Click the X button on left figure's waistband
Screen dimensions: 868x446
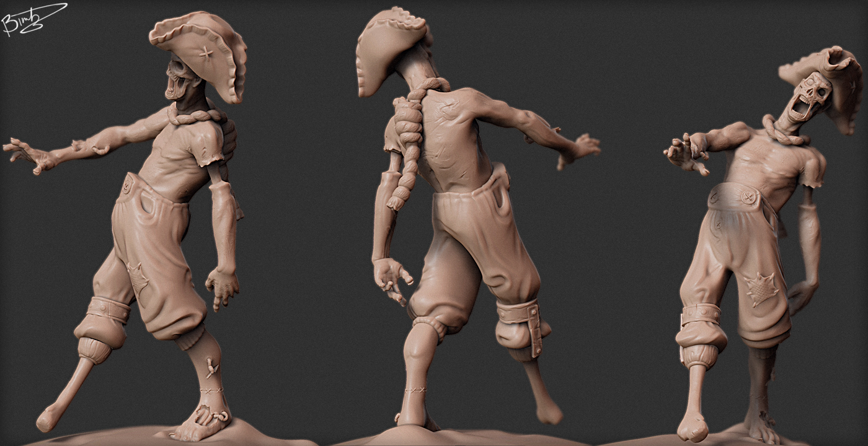pyautogui.click(x=128, y=184)
